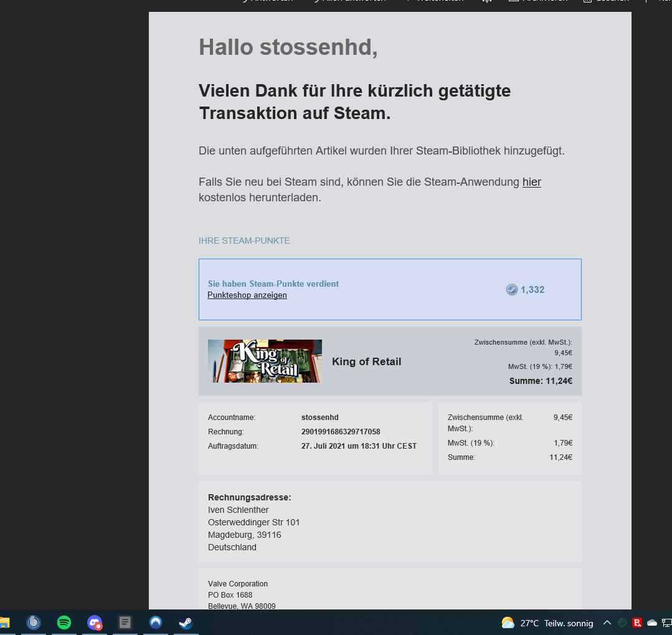
Task: Open the NordVPN taskbar icon
Action: click(x=156, y=623)
